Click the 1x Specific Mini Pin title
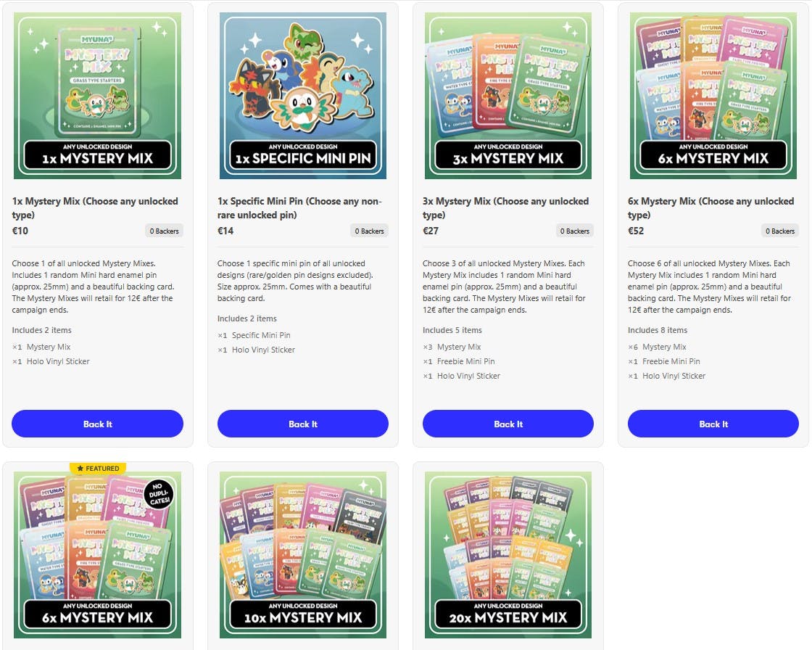This screenshot has width=812, height=650. point(299,208)
